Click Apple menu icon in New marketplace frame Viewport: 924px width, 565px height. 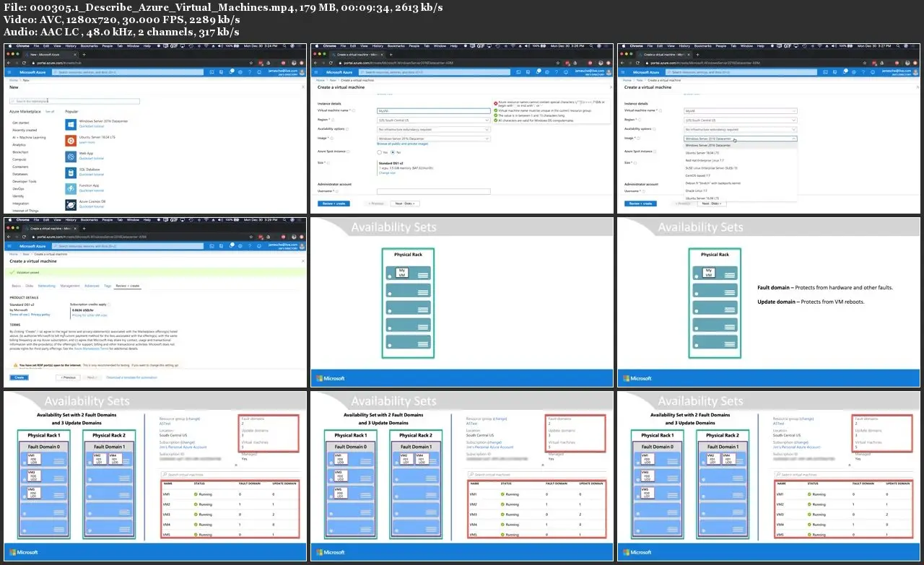point(9,45)
